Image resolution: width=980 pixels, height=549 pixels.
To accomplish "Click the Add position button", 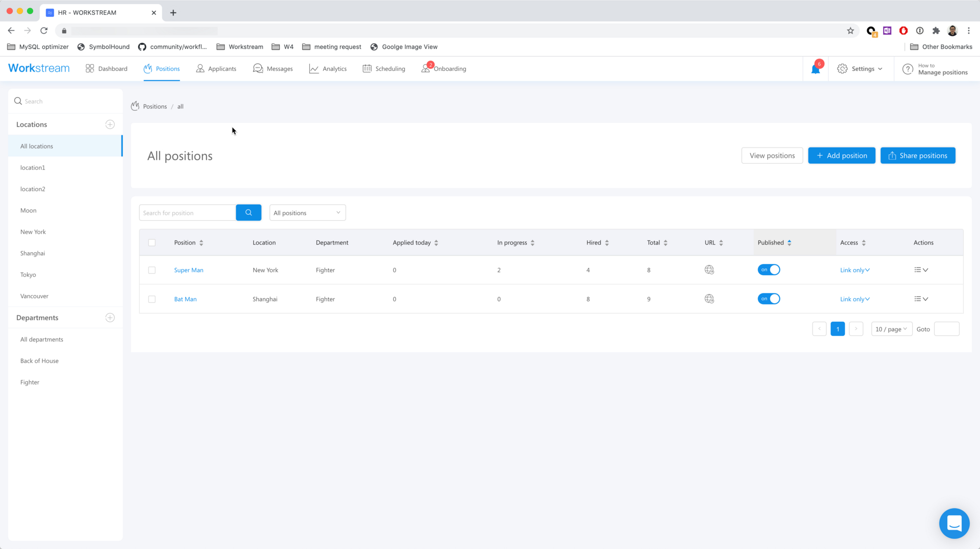I will [841, 156].
